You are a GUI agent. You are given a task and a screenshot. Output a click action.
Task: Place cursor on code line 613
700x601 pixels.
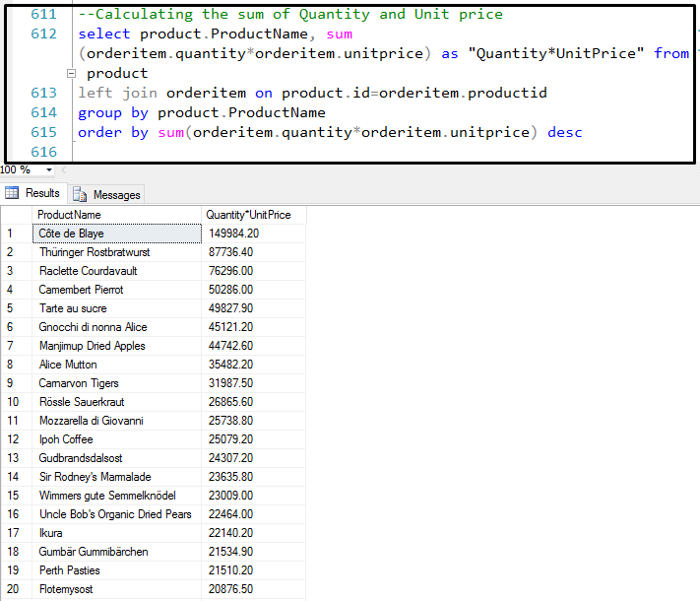tap(312, 93)
